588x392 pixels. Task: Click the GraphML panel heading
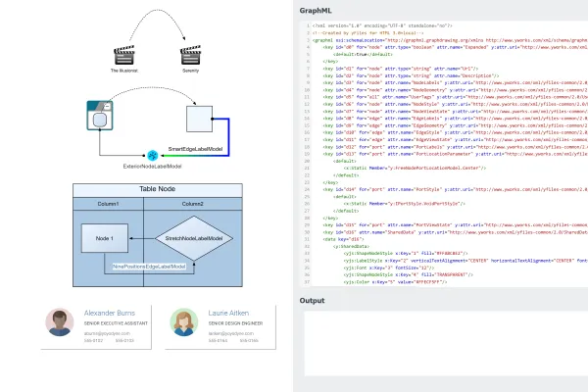[316, 11]
